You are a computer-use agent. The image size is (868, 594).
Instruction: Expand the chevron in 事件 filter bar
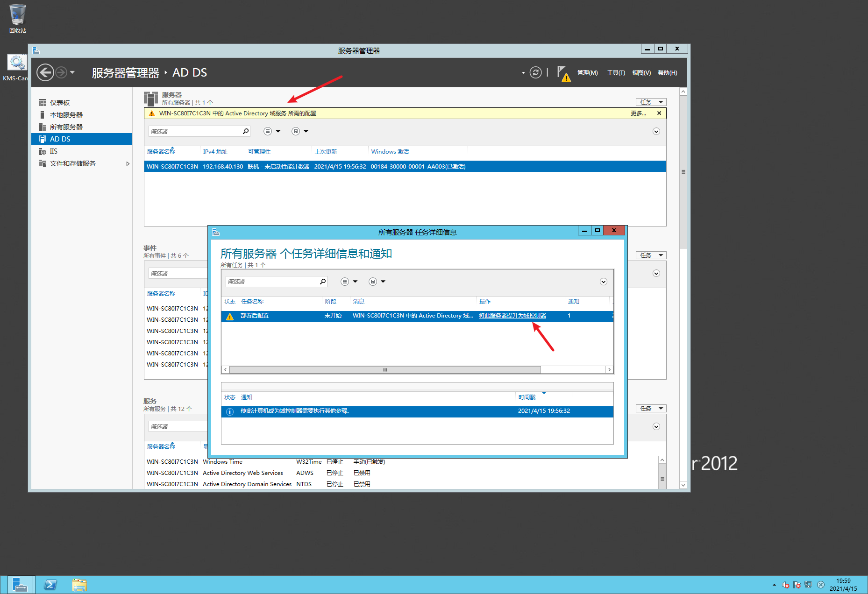[x=656, y=273]
